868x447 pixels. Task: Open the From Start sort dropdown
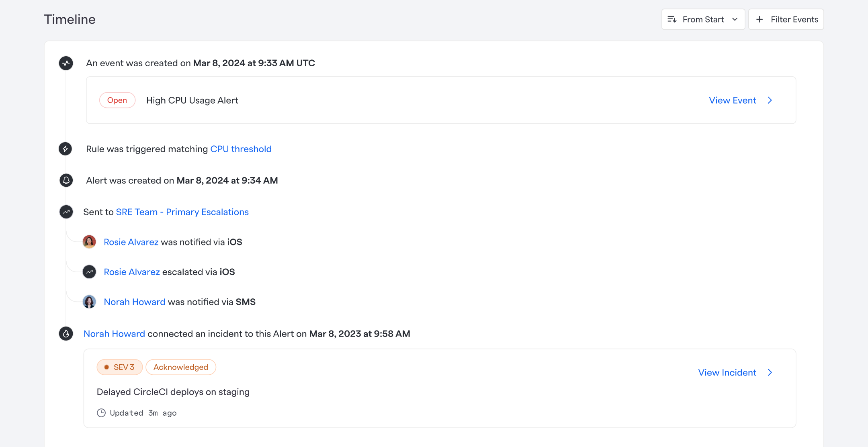703,19
